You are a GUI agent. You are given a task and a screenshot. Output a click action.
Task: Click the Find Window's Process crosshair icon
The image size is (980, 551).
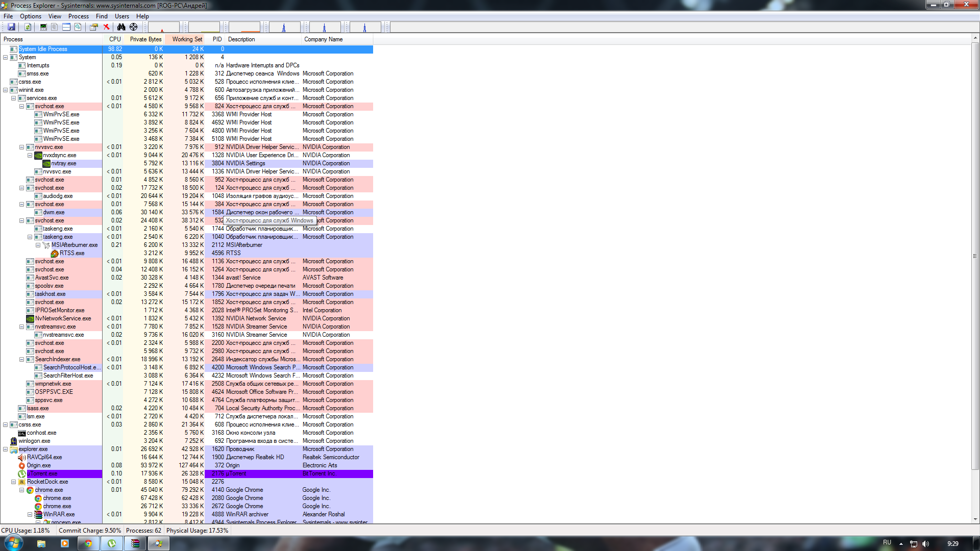(x=134, y=27)
